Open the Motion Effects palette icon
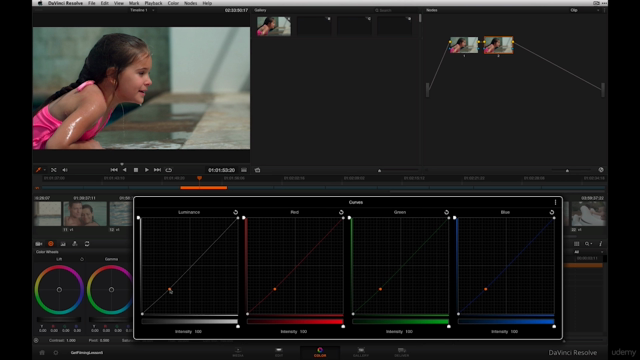Viewport: 640px width, 360px height. [x=75, y=244]
